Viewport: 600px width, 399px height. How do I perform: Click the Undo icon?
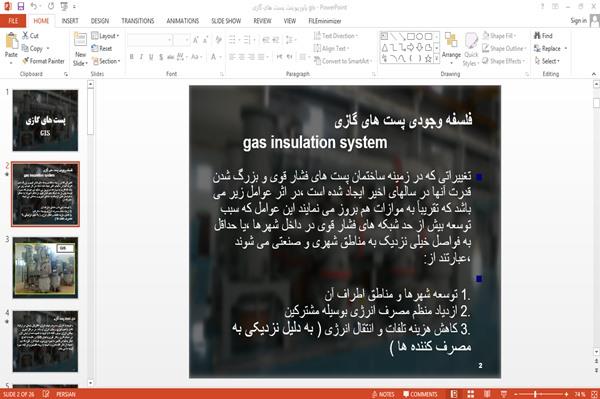34,6
